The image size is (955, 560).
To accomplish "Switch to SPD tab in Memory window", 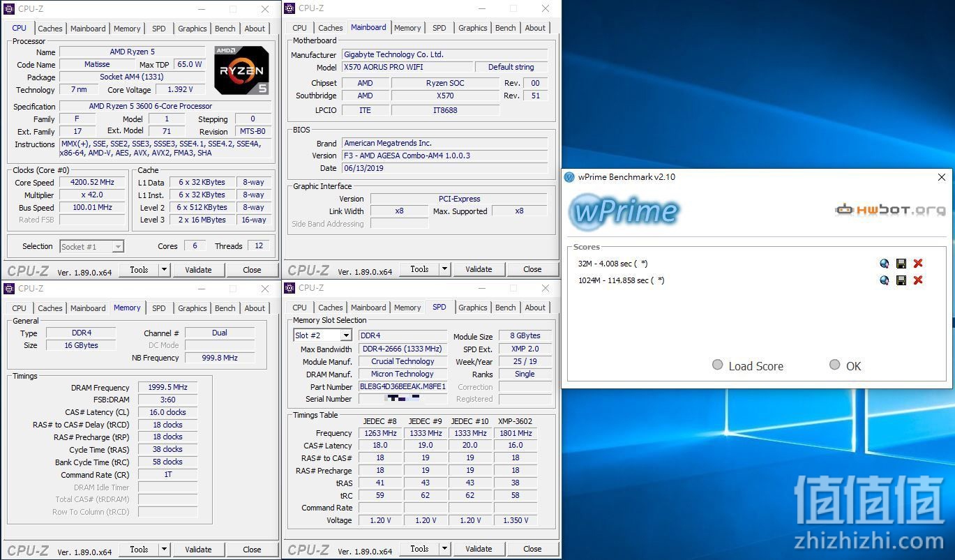I will point(159,308).
